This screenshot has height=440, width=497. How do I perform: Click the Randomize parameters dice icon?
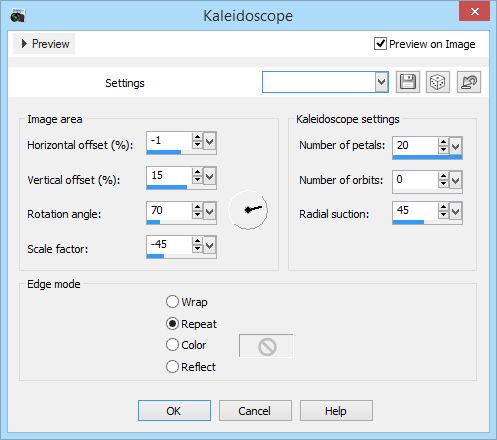click(x=438, y=82)
